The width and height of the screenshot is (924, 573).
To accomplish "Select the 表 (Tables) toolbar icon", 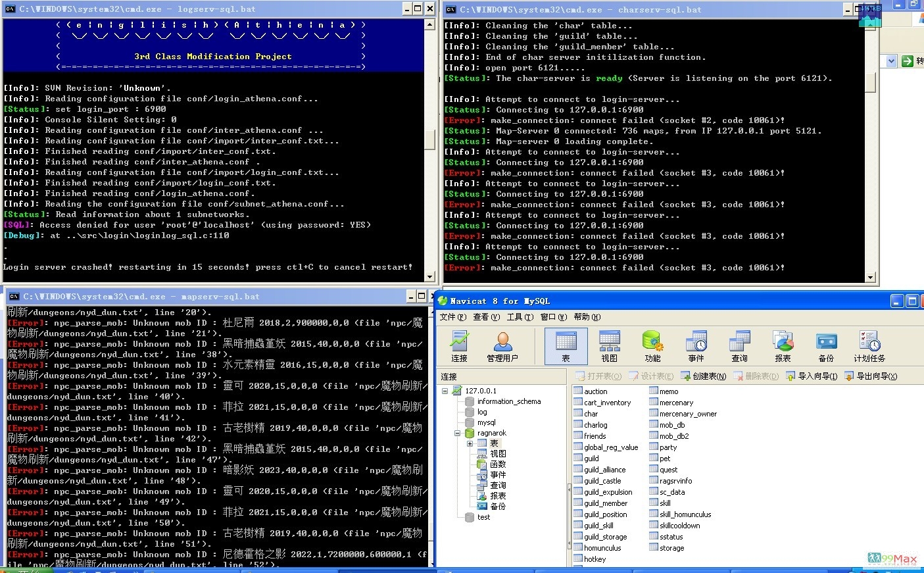I will point(566,346).
